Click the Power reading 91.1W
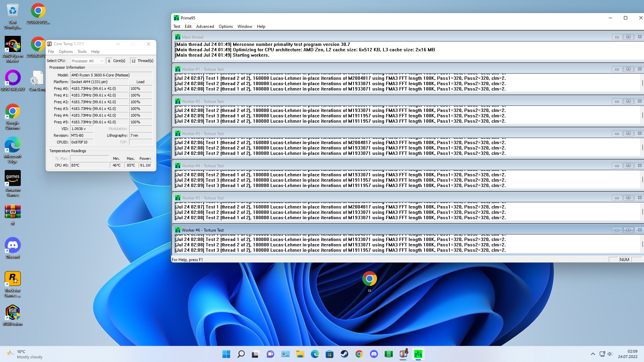Image resolution: width=644 pixels, height=362 pixels. (x=145, y=165)
